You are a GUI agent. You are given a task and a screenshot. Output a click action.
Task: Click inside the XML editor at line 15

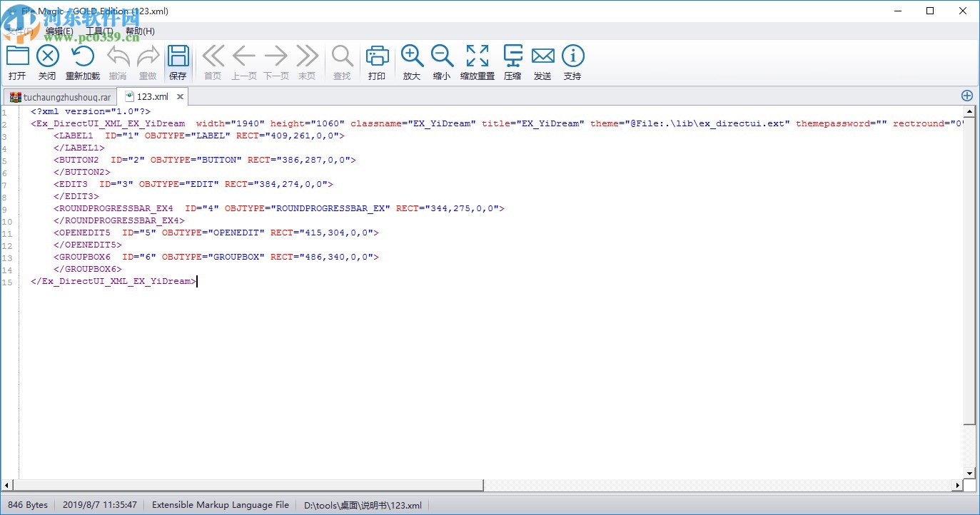coord(114,281)
